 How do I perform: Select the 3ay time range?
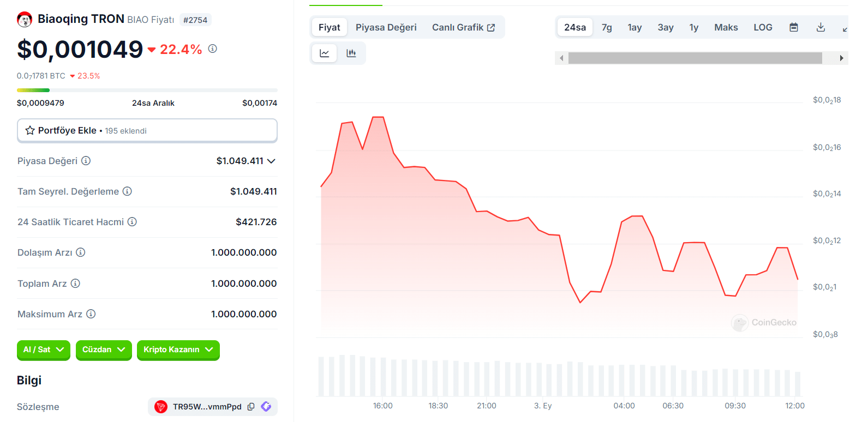(666, 27)
